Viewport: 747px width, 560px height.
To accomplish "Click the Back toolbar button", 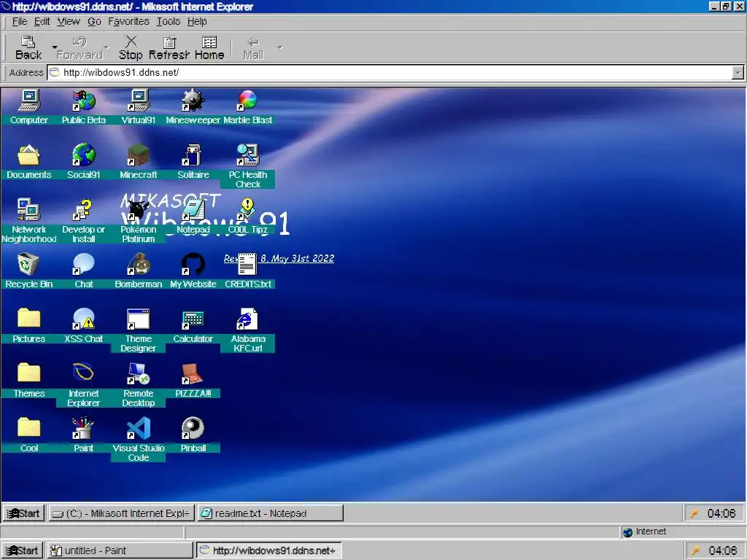I will pos(28,47).
